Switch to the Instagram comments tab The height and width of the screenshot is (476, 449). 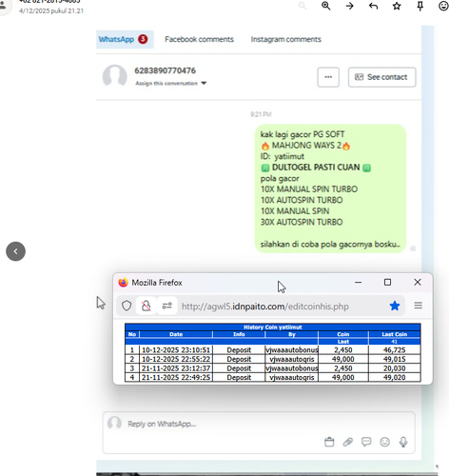click(x=285, y=39)
